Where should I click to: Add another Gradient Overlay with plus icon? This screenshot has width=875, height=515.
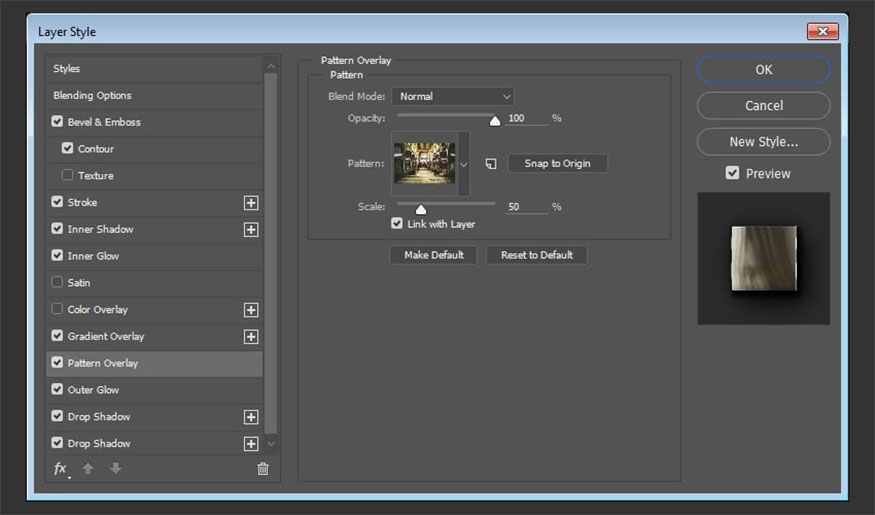(251, 337)
